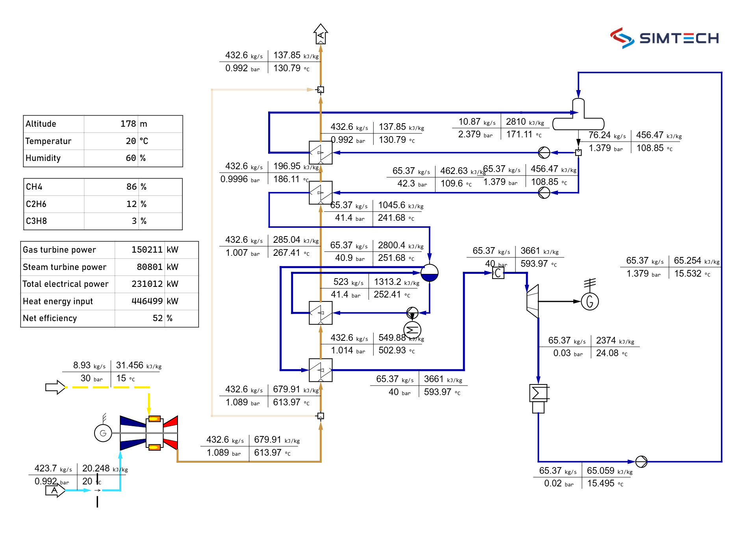Select the topmost HRSG preheater heat exchanger

[321, 153]
